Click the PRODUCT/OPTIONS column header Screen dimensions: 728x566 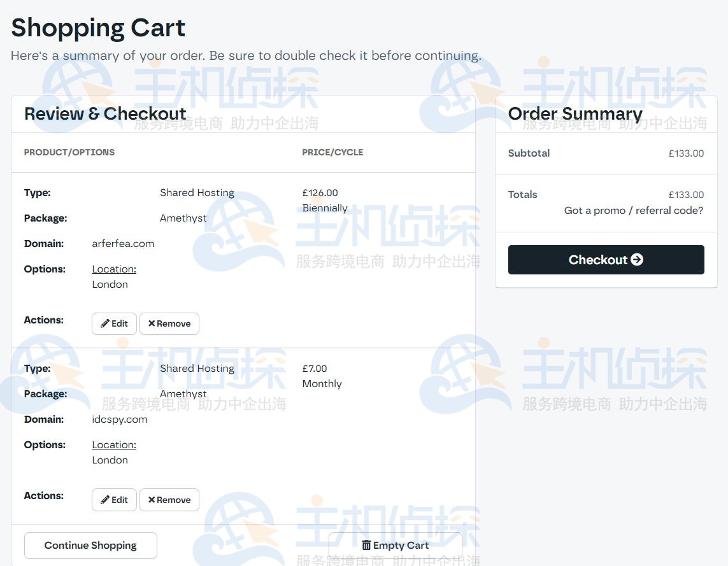69,153
